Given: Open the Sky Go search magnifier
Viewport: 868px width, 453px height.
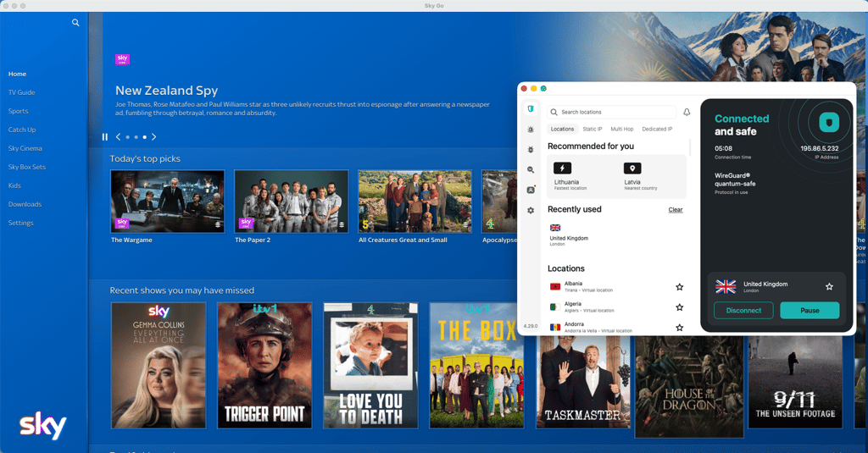Looking at the screenshot, I should click(75, 23).
